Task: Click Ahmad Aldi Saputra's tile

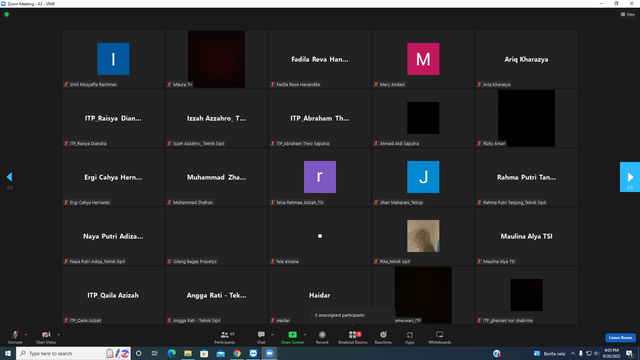Action: coord(423,118)
